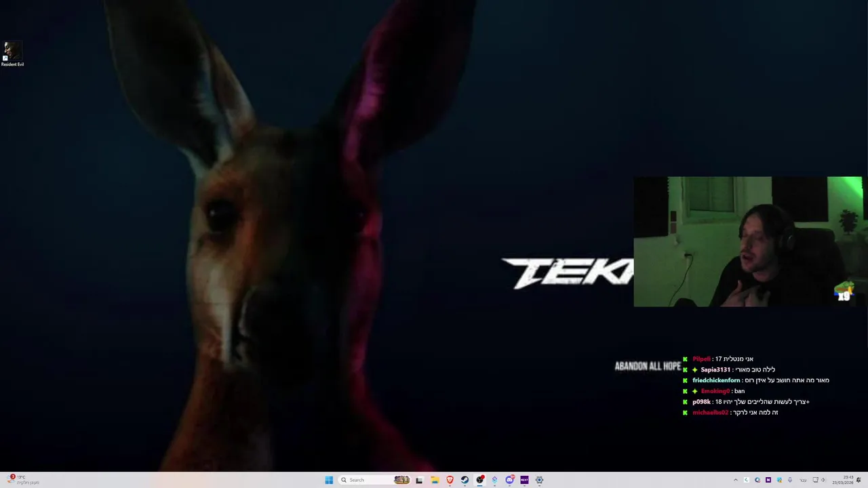Click the ABANDON ALL HOPE text

[x=648, y=366]
